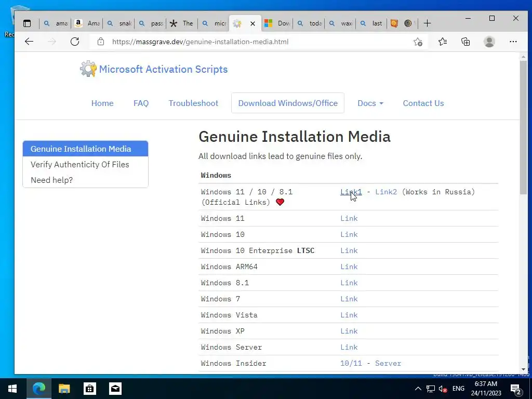This screenshot has width=532, height=399.
Task: Select Genuine Installation Media sidebar item
Action: (x=86, y=149)
